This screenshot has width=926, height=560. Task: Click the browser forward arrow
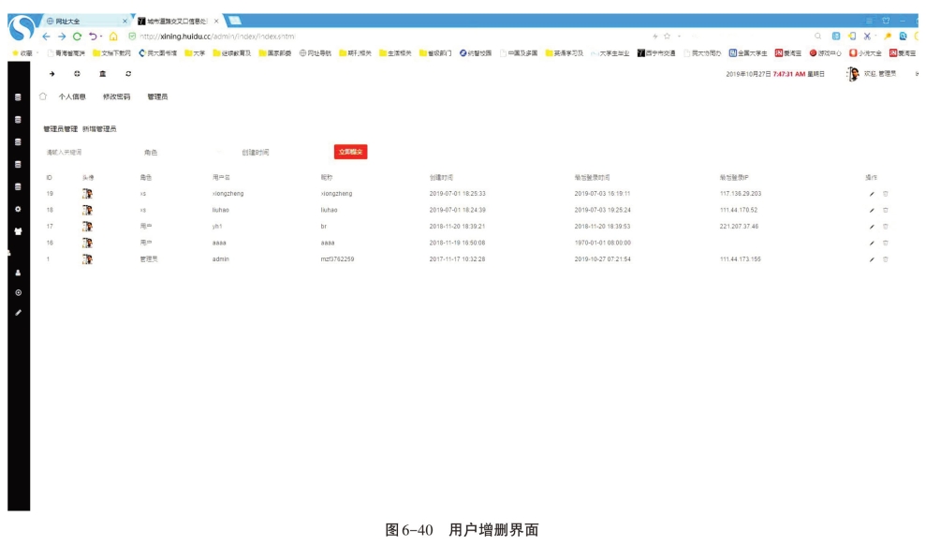(62, 37)
